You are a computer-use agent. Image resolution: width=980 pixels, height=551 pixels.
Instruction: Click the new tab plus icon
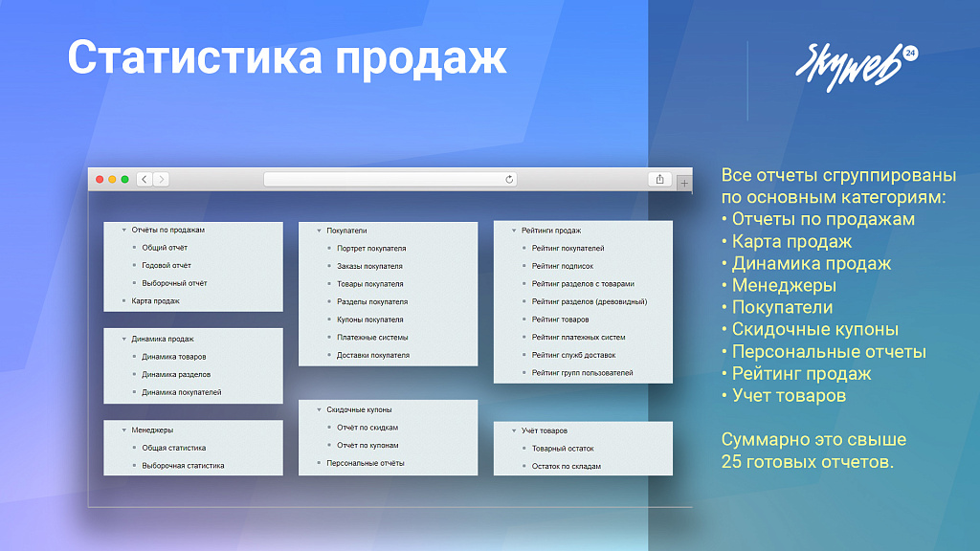click(x=682, y=181)
